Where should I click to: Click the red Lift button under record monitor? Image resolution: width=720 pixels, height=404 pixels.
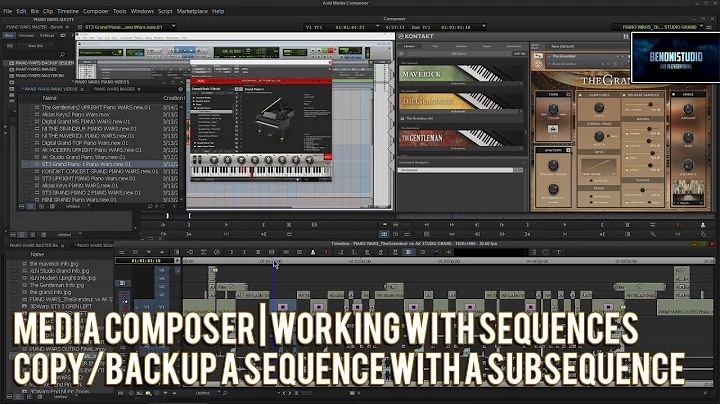(677, 225)
